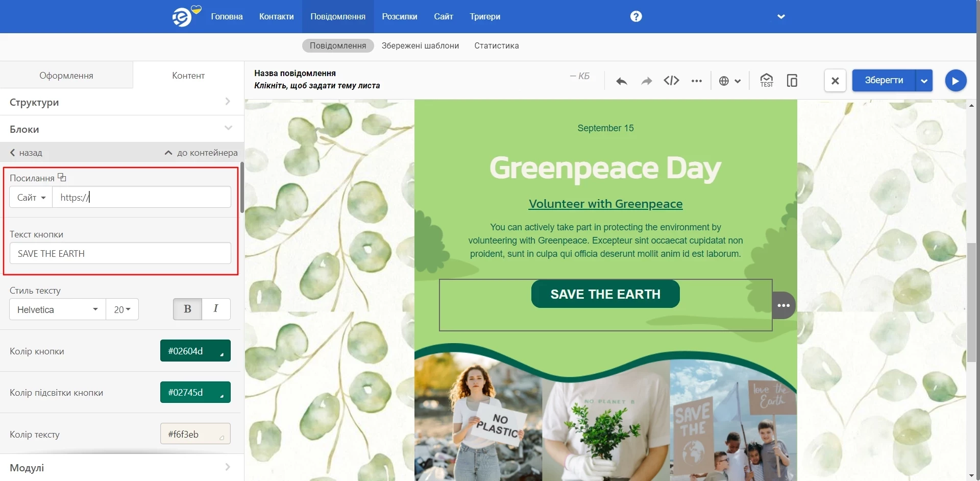
Task: Click the SAVE THE EARTH button in email
Action: (x=605, y=294)
